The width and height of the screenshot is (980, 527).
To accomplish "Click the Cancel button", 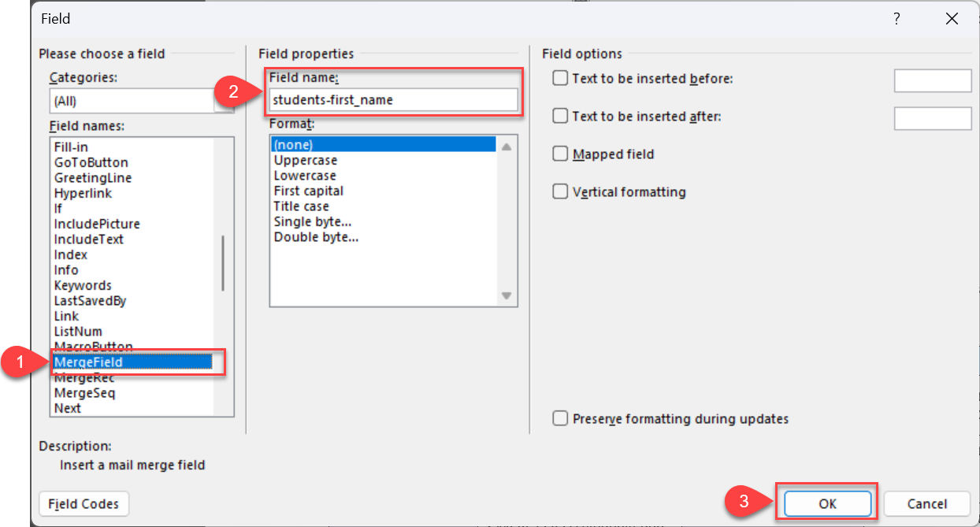I will pos(926,504).
